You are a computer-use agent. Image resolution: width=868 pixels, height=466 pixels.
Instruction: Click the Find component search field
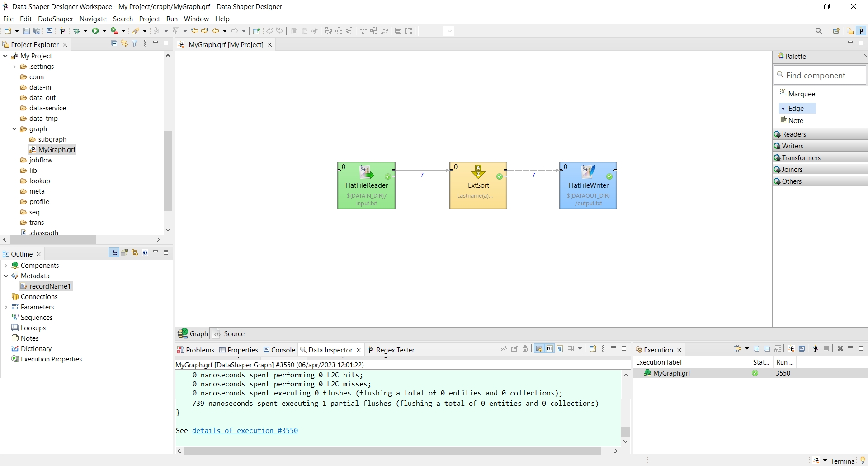click(x=820, y=76)
